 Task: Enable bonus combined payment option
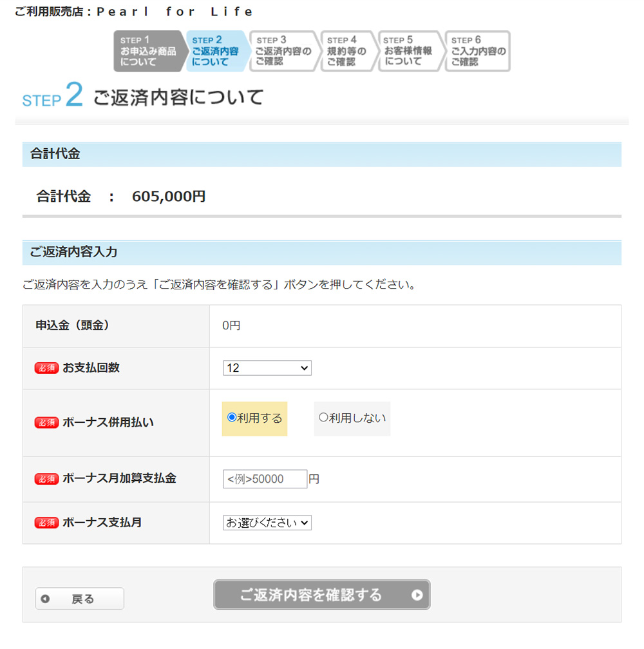tap(231, 418)
